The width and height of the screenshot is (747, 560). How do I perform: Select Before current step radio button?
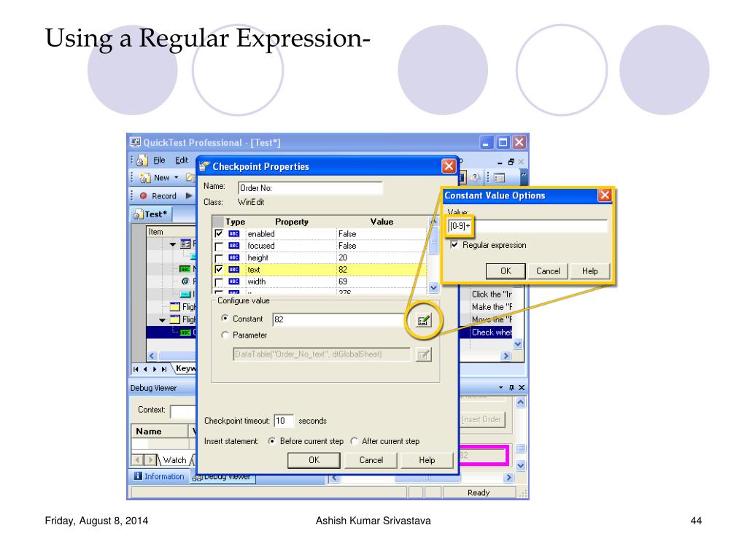(271, 441)
